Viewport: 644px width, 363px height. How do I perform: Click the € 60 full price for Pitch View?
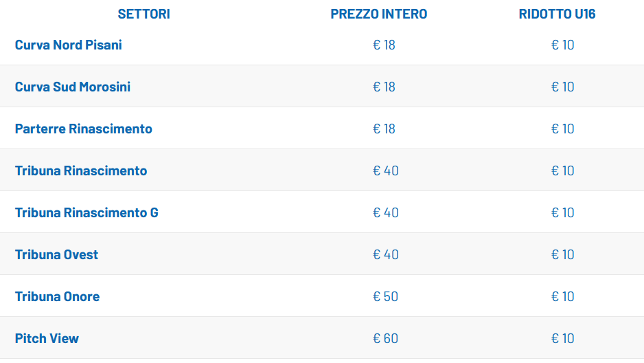click(x=385, y=339)
